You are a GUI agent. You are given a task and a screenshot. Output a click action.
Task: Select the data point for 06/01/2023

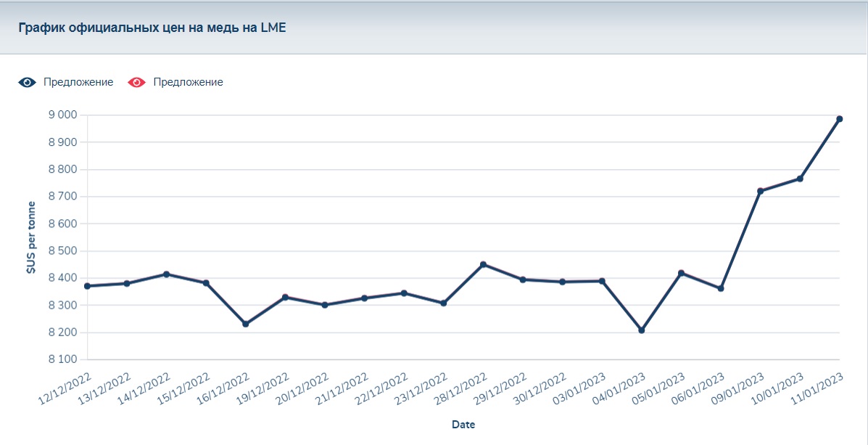[721, 288]
